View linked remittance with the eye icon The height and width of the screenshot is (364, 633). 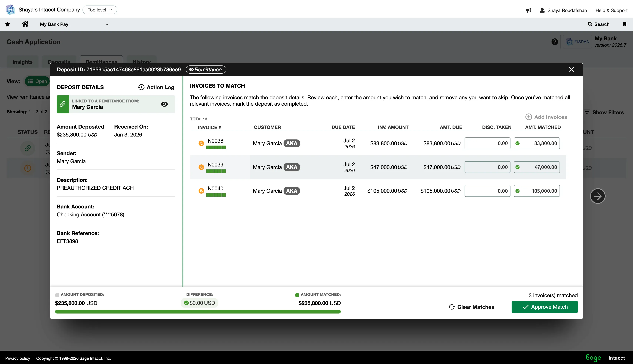[x=164, y=104]
